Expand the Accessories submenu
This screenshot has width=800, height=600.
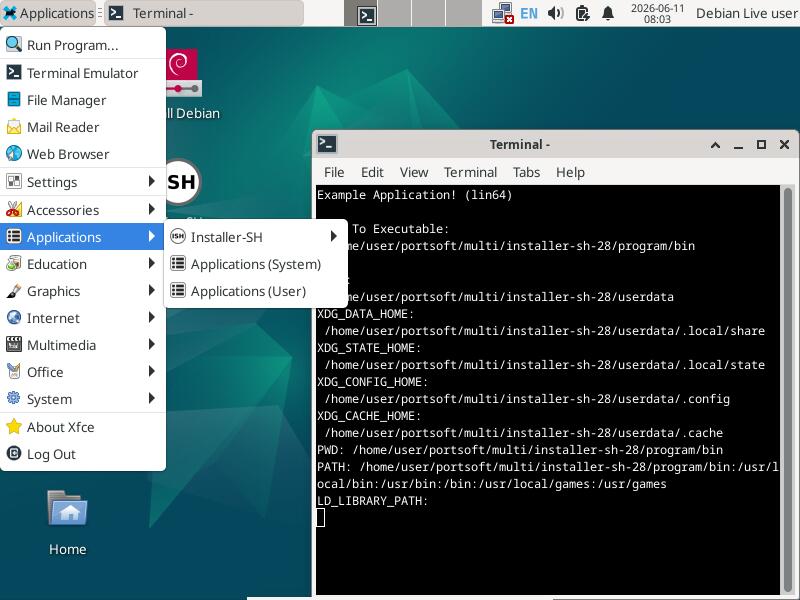click(x=83, y=210)
